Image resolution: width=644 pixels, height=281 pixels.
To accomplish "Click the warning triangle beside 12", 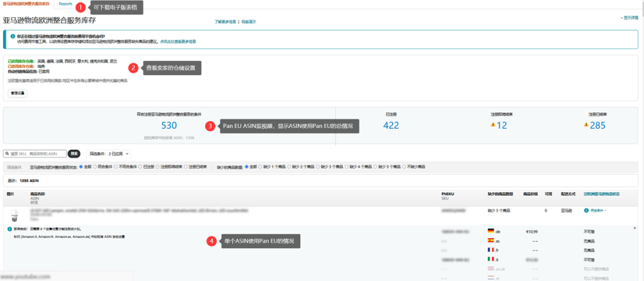I will pos(493,125).
